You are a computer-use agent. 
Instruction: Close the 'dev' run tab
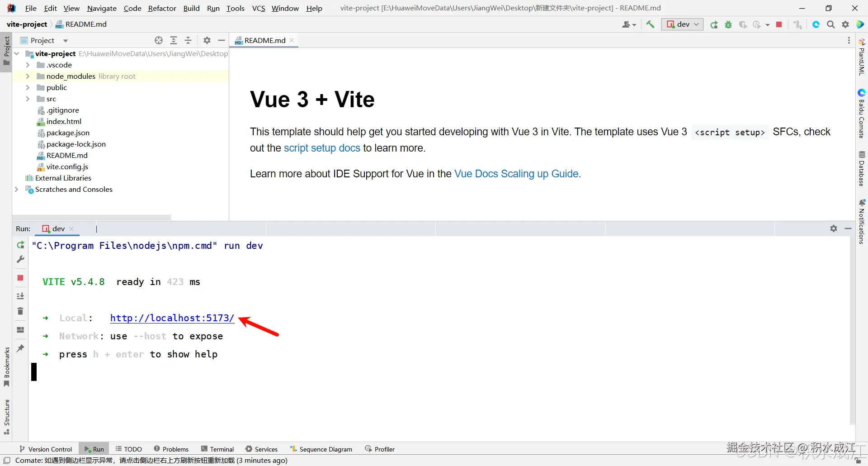pyautogui.click(x=71, y=229)
